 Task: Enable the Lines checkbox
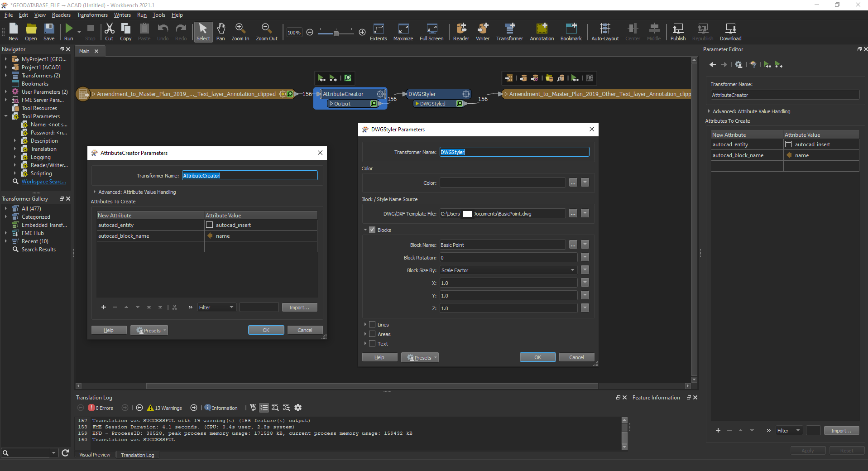point(372,325)
